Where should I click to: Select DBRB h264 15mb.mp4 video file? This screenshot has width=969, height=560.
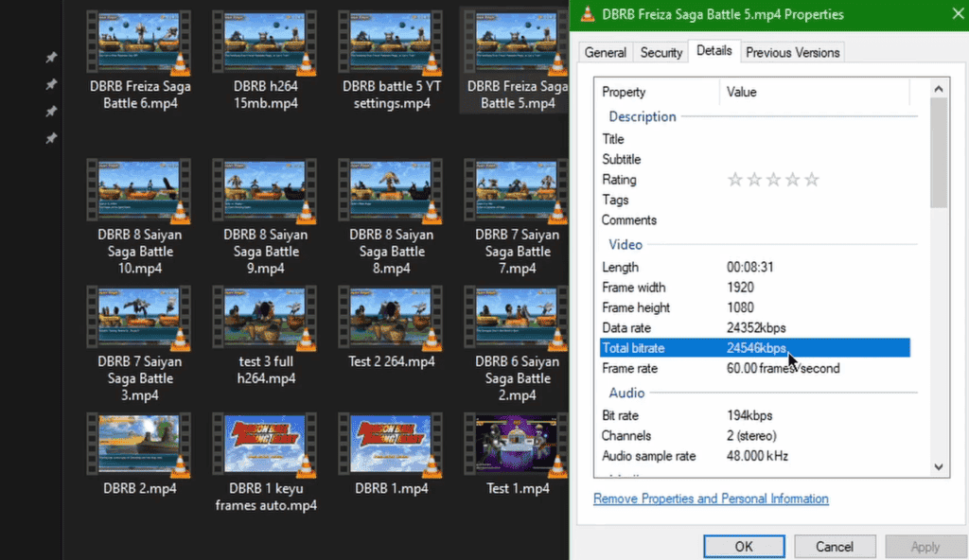[x=266, y=61]
